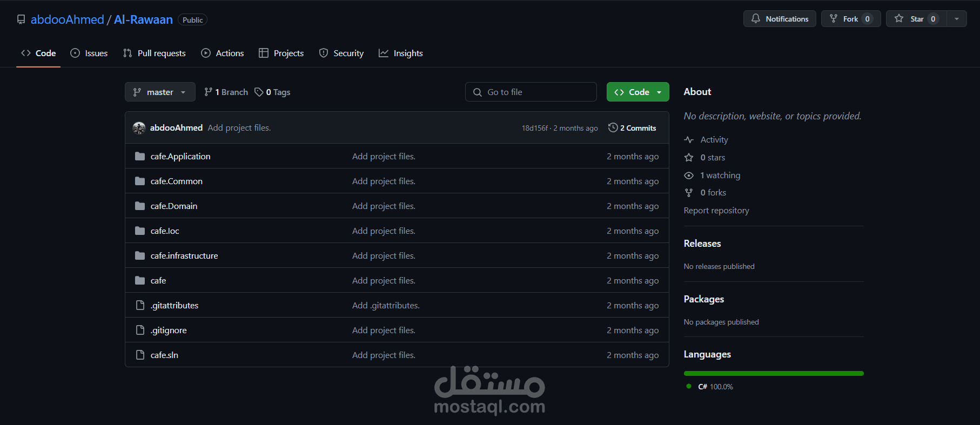Image resolution: width=980 pixels, height=425 pixels.
Task: Open the star lists dropdown arrow
Action: click(x=957, y=19)
